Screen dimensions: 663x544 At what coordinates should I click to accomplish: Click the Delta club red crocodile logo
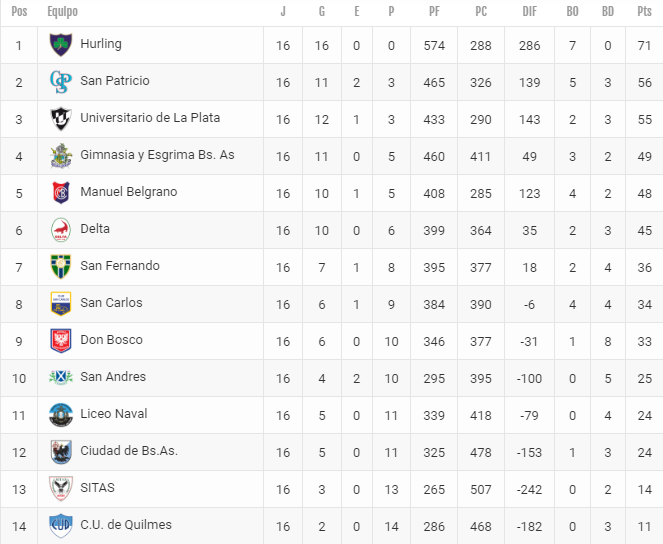pos(60,230)
